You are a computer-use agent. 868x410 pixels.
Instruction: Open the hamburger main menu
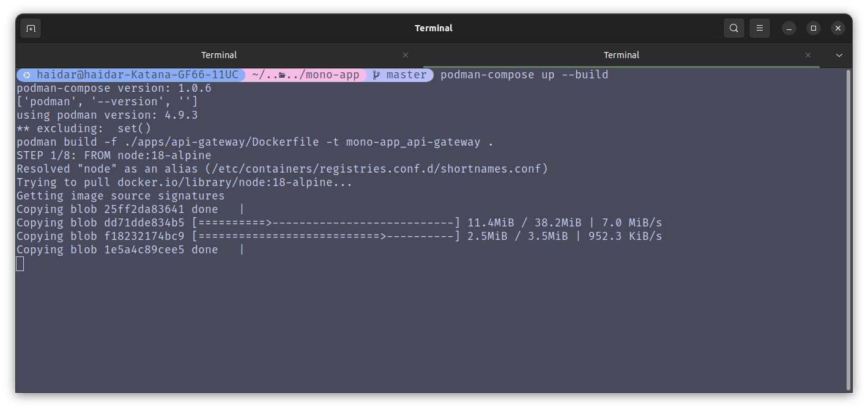coord(760,28)
